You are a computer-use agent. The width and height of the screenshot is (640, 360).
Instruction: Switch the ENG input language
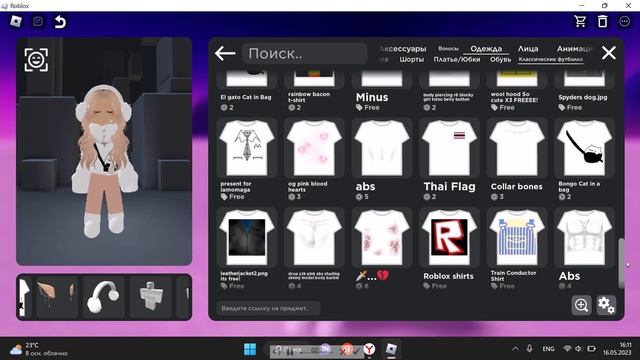(548, 349)
